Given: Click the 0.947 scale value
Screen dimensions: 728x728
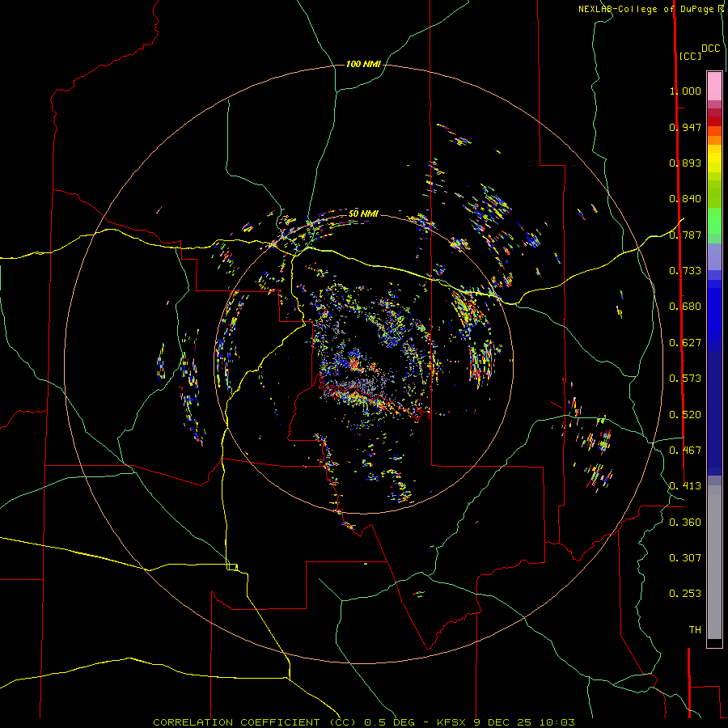Looking at the screenshot, I should coord(685,127).
